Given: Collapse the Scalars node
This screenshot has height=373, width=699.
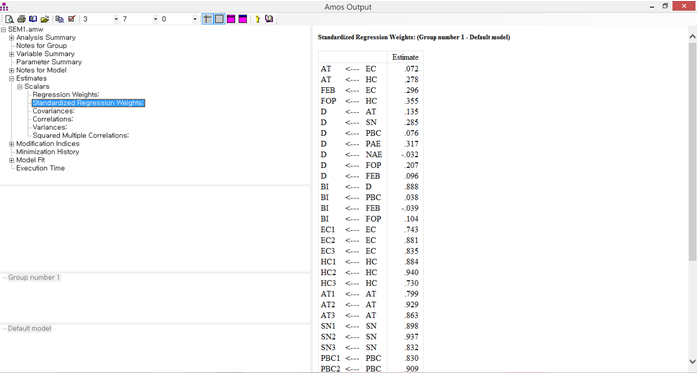Looking at the screenshot, I should coord(20,86).
